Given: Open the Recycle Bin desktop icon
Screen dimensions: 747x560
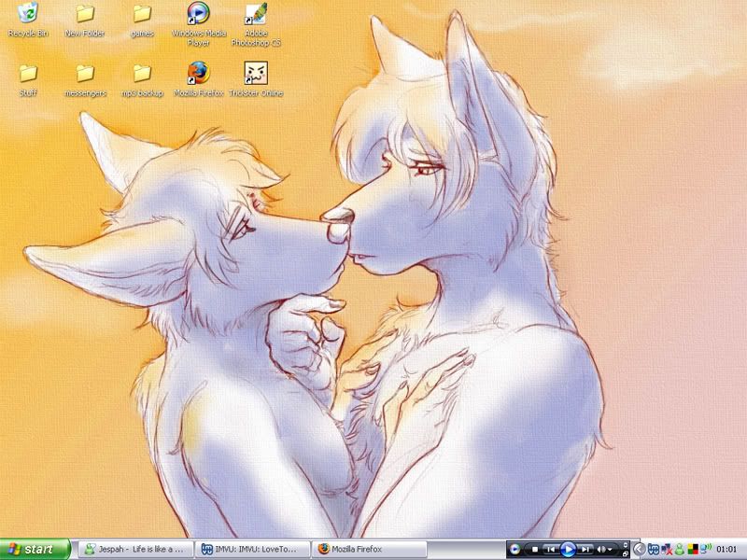Looking at the screenshot, I should pyautogui.click(x=28, y=20).
